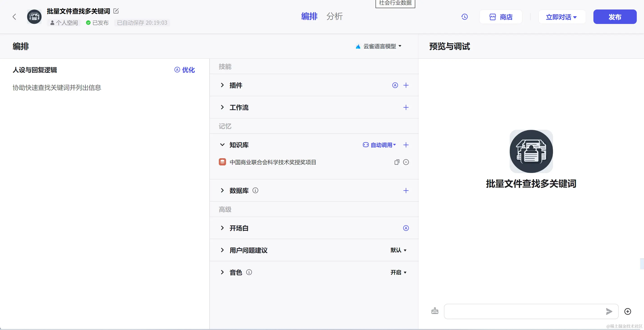Click the 发布 publish button

coord(615,17)
